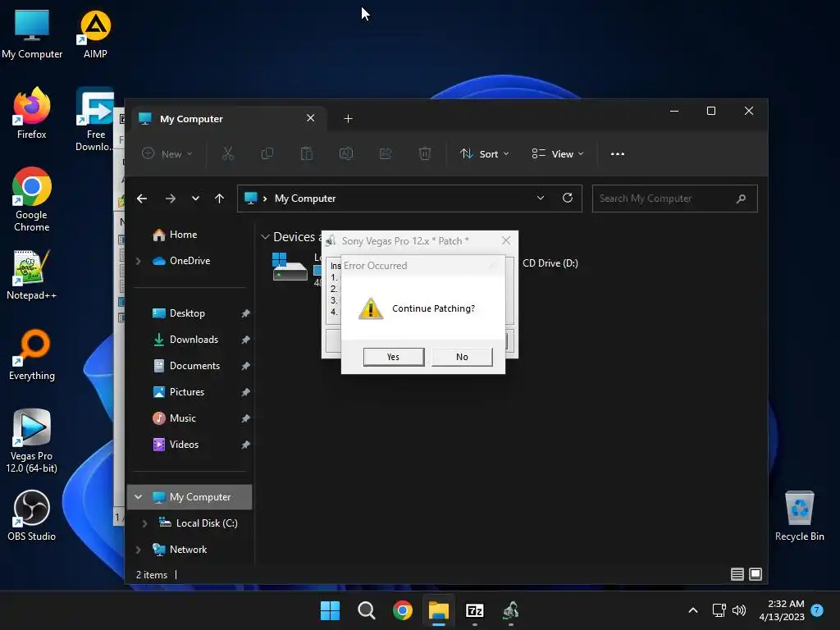Go forward in File Explorer
Viewport: 840px width, 630px height.
[171, 199]
